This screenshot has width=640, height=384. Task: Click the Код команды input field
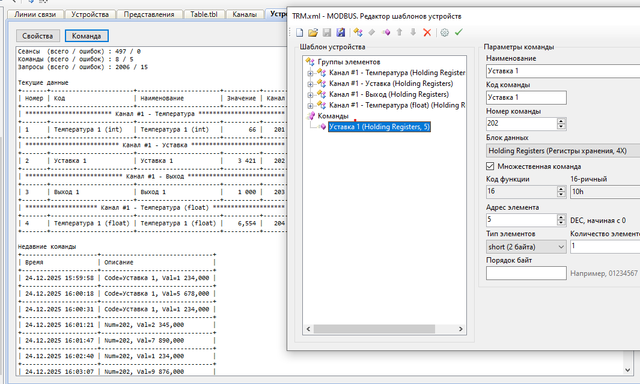[x=526, y=98]
